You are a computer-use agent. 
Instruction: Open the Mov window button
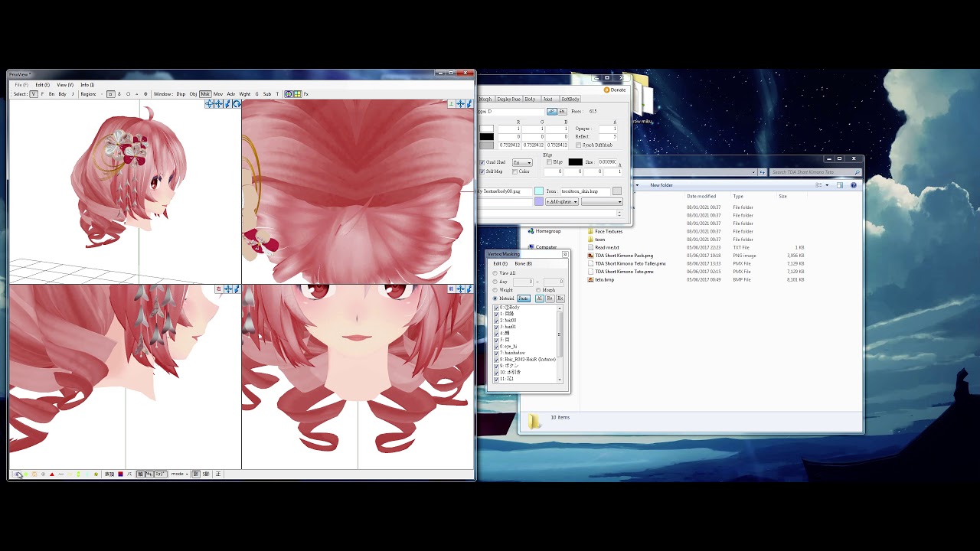[218, 94]
